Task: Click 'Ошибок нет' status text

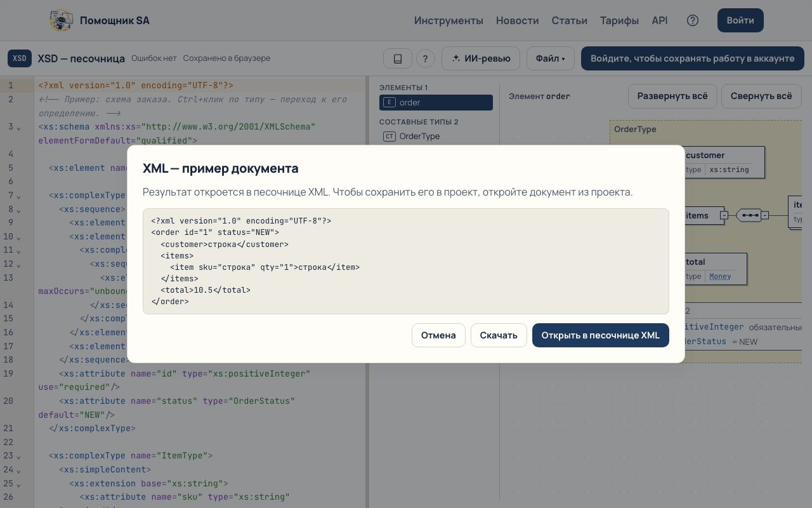Action: coord(154,58)
